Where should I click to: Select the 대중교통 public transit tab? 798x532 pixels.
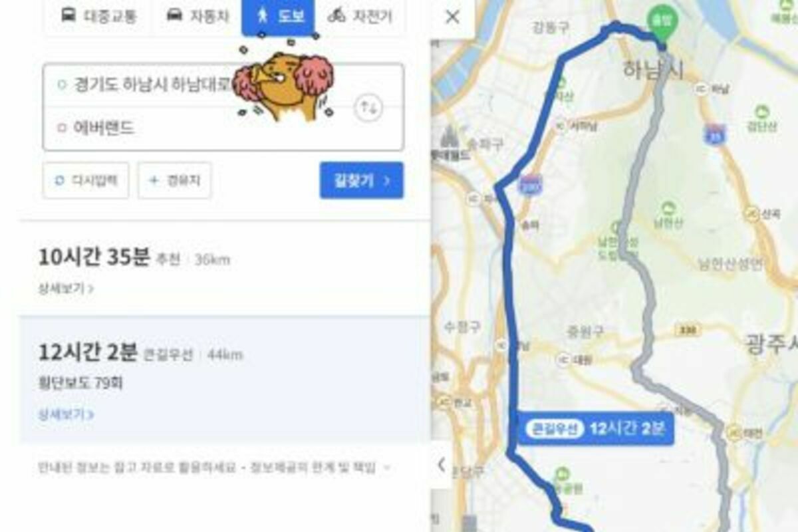click(98, 17)
